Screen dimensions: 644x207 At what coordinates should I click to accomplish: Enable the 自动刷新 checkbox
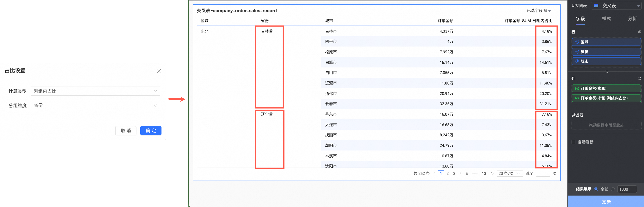pyautogui.click(x=573, y=142)
